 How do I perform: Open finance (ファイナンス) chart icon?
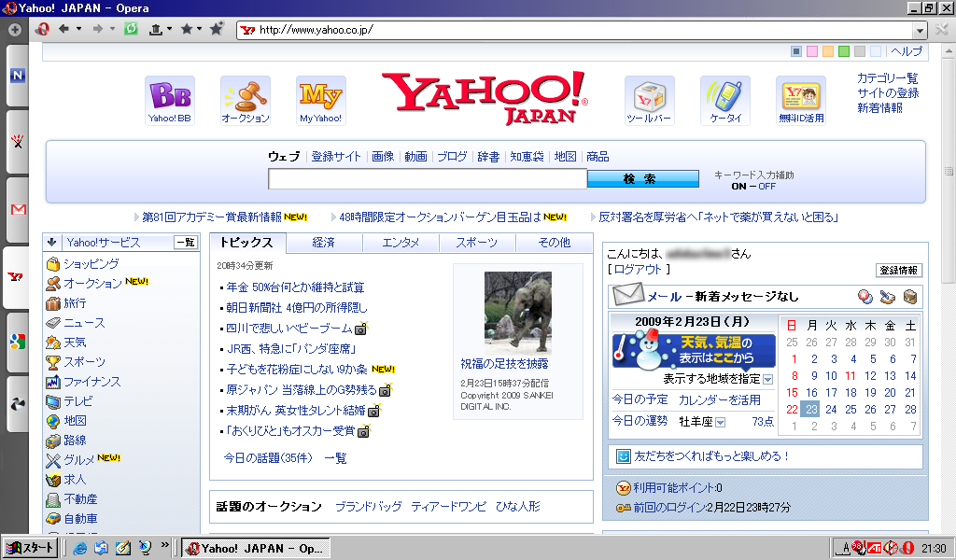[x=53, y=382]
